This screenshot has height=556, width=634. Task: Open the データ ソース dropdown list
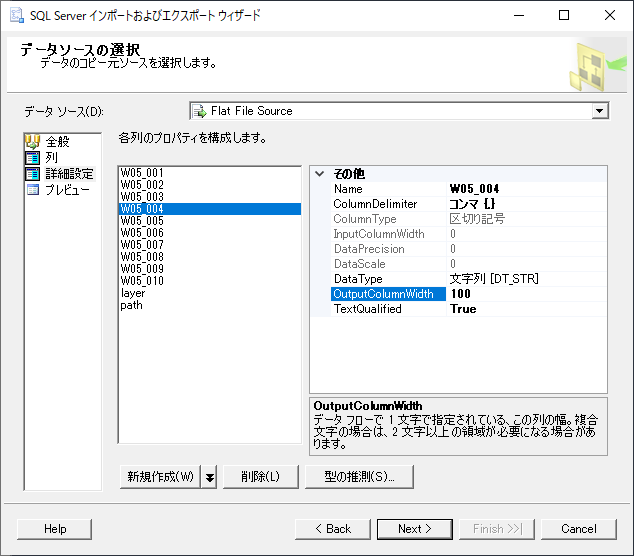pos(599,111)
